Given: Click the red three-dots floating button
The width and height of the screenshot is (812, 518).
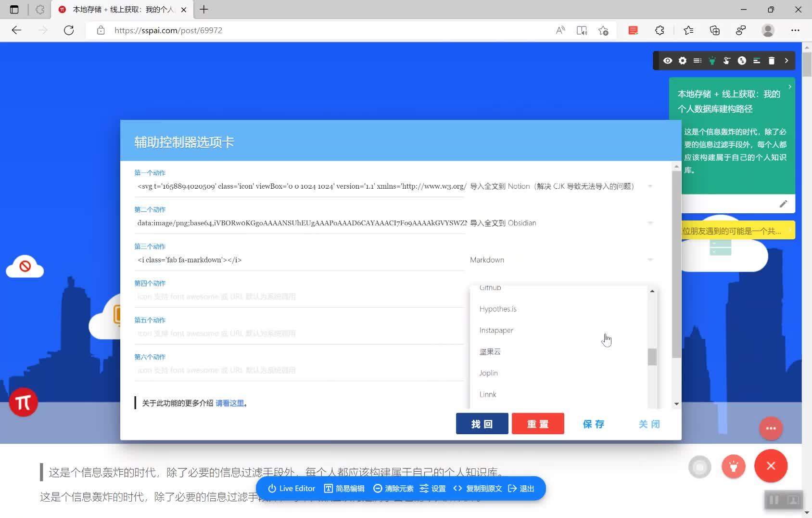Looking at the screenshot, I should point(771,428).
